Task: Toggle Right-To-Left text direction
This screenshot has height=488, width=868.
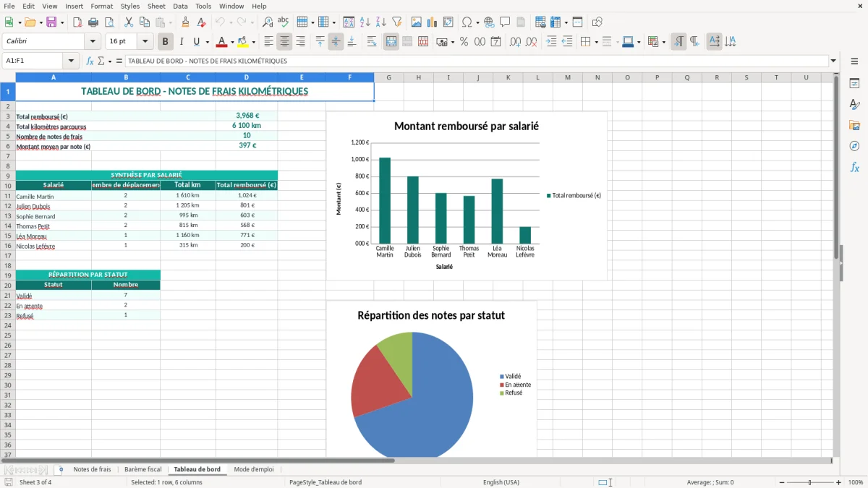Action: click(x=694, y=42)
